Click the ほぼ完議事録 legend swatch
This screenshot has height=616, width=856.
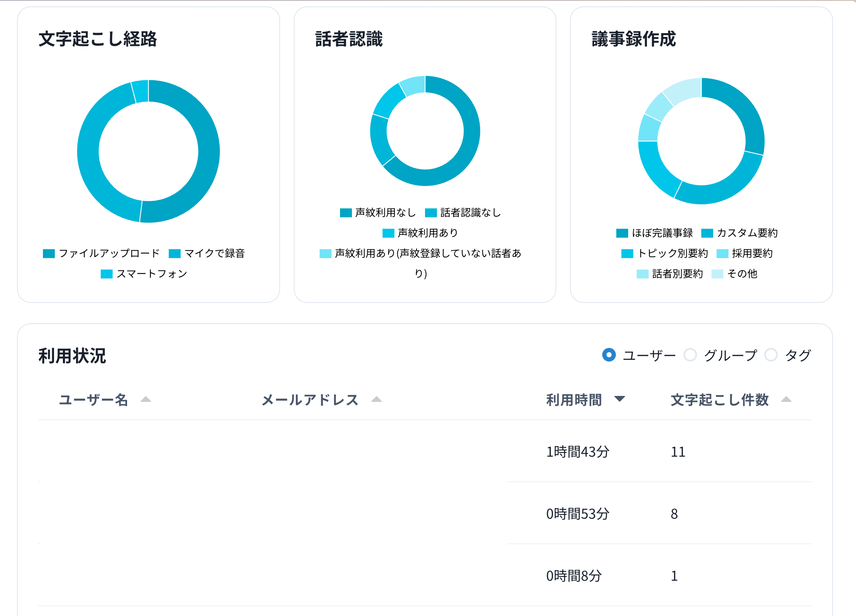point(621,233)
